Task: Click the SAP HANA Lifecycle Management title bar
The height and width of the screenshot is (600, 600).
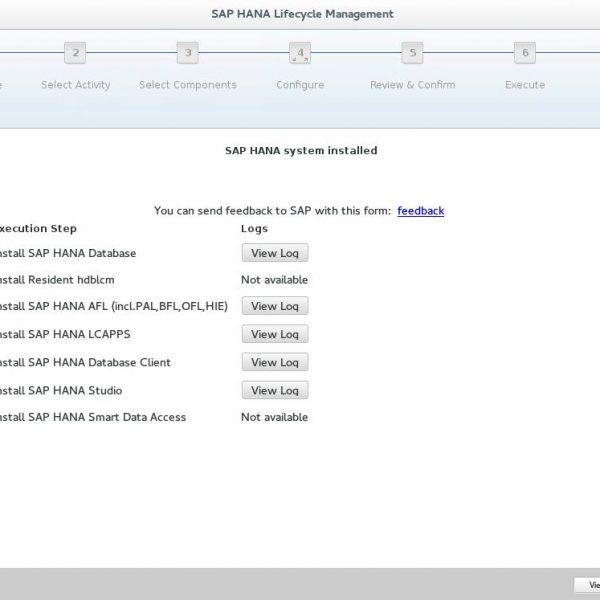Action: click(302, 14)
